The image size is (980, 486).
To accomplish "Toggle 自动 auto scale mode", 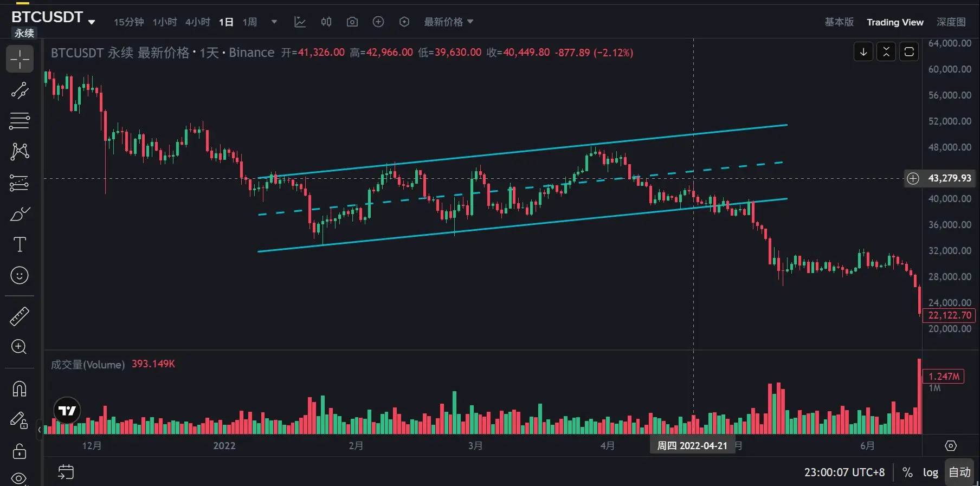I will (959, 472).
